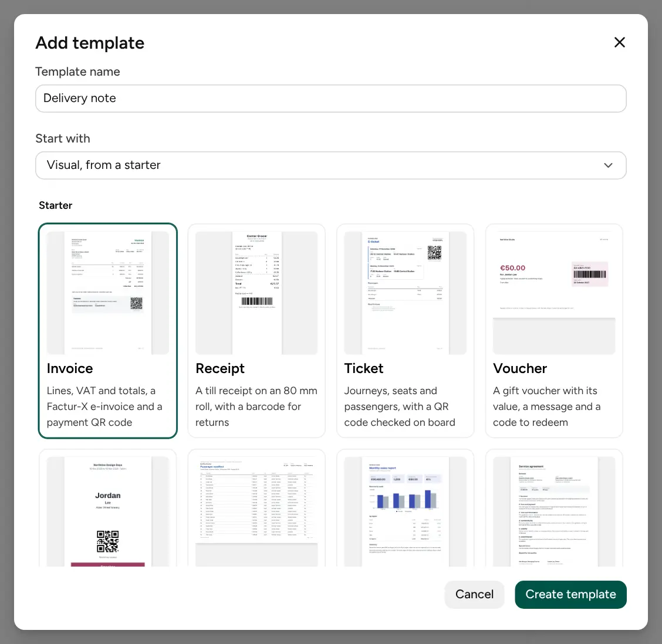Click the Template name label
662x644 pixels.
[77, 72]
